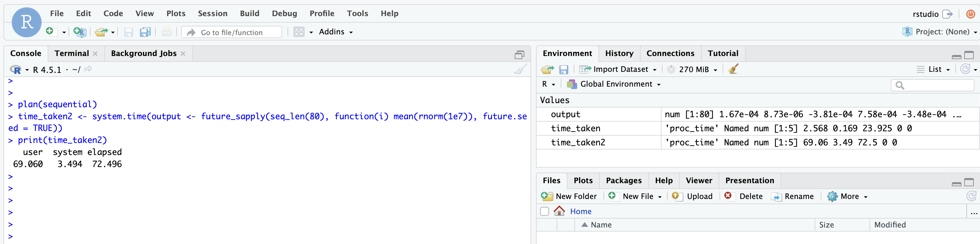Screen dimensions: 980x244
Task: Click the workspace panes grid icon
Action: pyautogui.click(x=299, y=32)
